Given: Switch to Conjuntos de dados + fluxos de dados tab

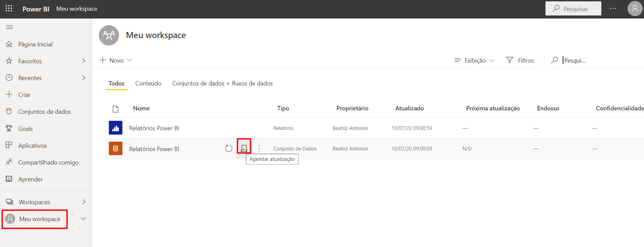Looking at the screenshot, I should tap(223, 83).
